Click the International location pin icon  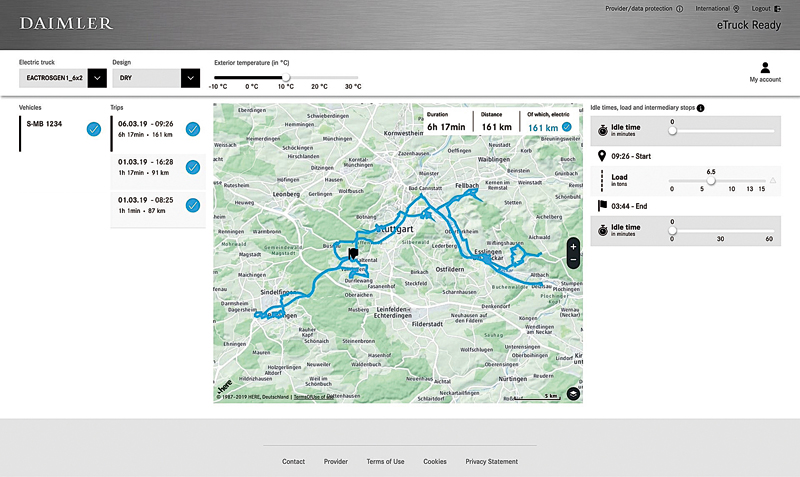tap(736, 8)
